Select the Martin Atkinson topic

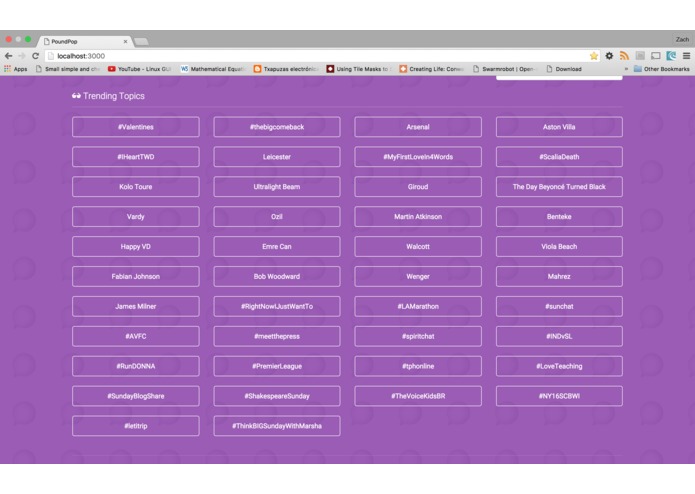click(418, 217)
